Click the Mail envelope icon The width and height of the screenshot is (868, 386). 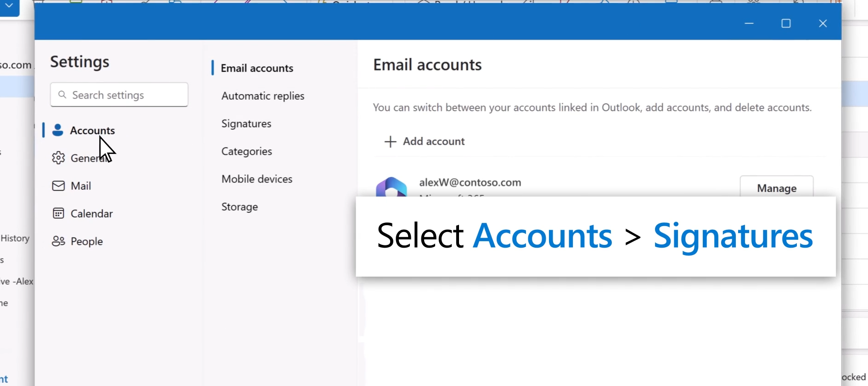[58, 186]
